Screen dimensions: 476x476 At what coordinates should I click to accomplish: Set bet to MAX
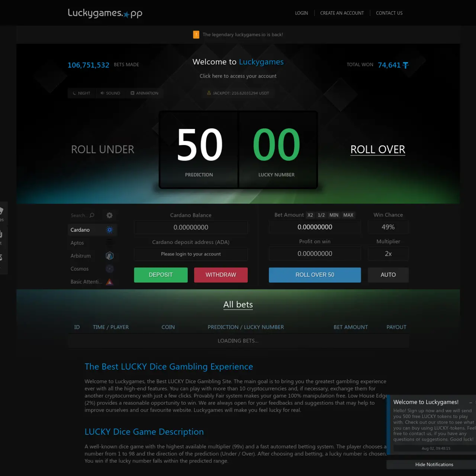point(348,215)
